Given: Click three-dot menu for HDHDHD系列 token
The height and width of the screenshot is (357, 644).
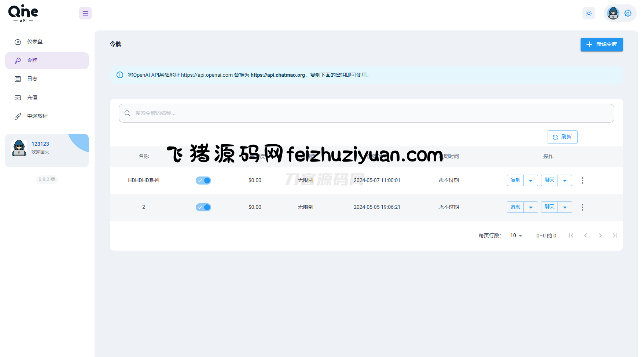Looking at the screenshot, I should click(582, 181).
